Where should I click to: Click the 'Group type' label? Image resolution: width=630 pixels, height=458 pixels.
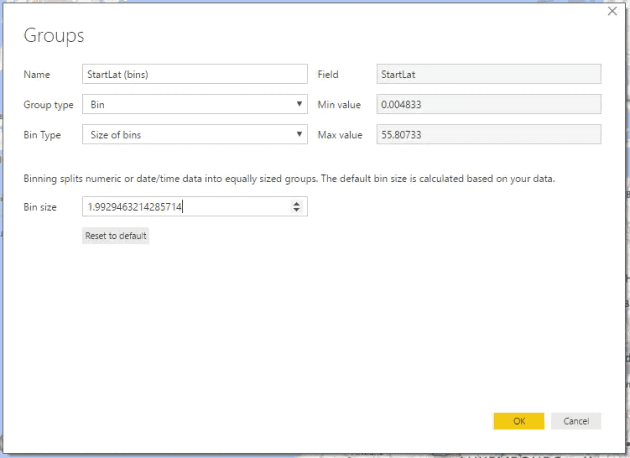(x=48, y=105)
